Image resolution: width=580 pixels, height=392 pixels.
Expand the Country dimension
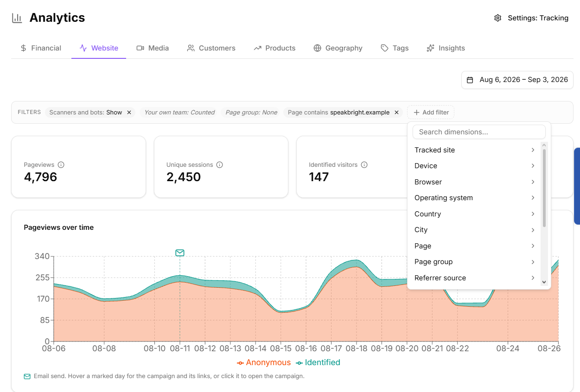pos(475,214)
